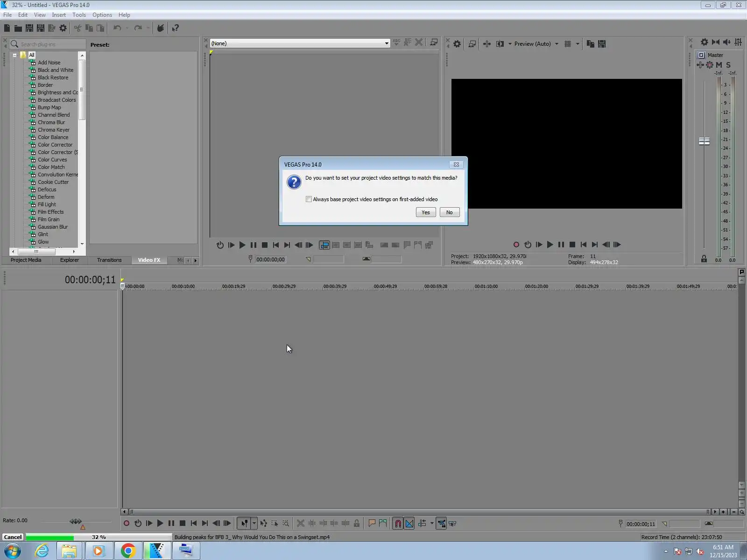
Task: Create a new project from the toolbar
Action: click(7, 28)
